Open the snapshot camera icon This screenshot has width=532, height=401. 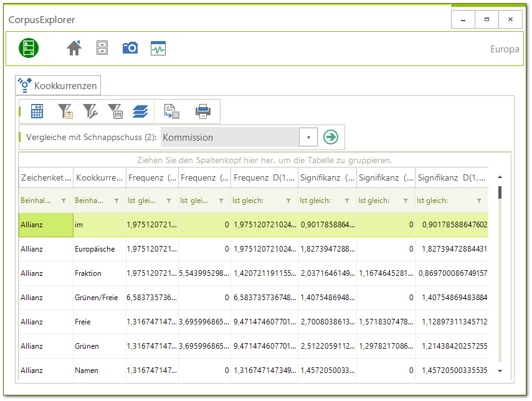point(130,48)
